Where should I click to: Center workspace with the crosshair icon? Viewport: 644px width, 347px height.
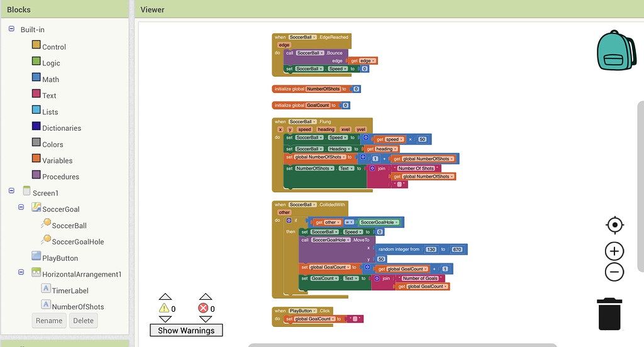tap(614, 225)
